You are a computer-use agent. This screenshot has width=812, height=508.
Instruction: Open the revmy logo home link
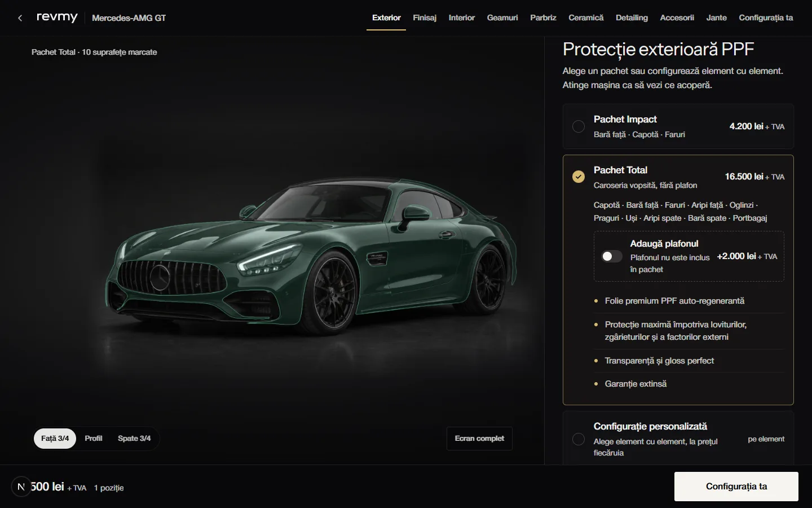click(57, 17)
